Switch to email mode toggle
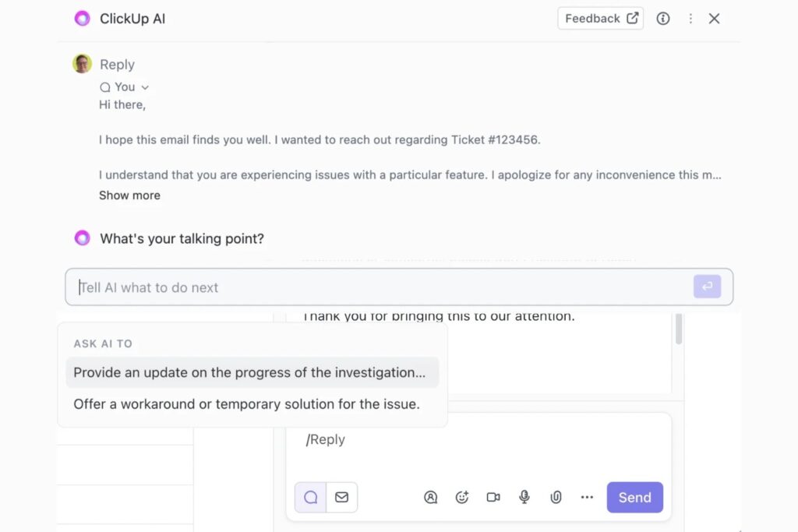 (341, 497)
